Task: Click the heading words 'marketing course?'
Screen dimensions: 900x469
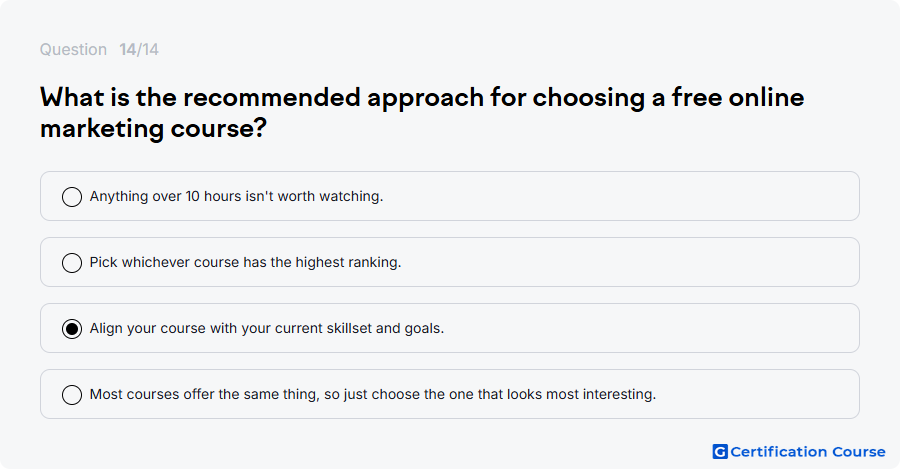Action: 153,128
